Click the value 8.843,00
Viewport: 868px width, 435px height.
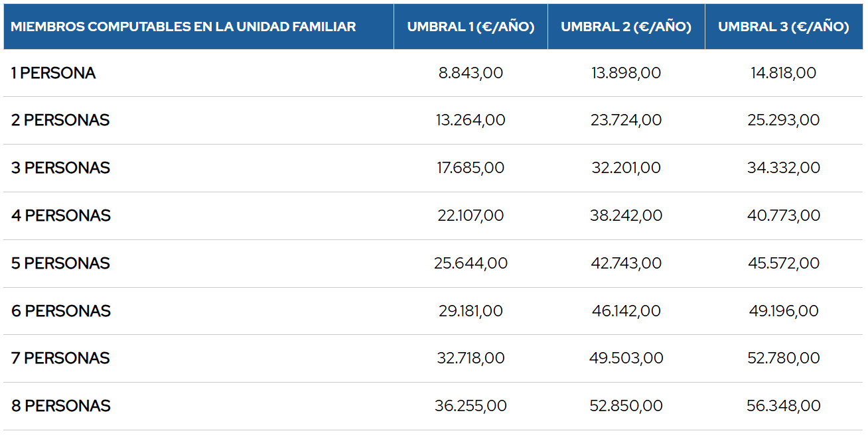click(x=470, y=73)
